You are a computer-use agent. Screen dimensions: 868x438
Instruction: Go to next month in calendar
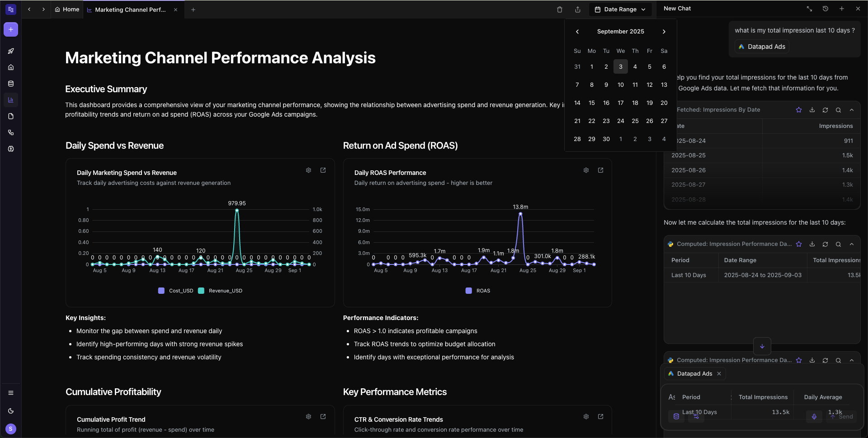coord(664,32)
